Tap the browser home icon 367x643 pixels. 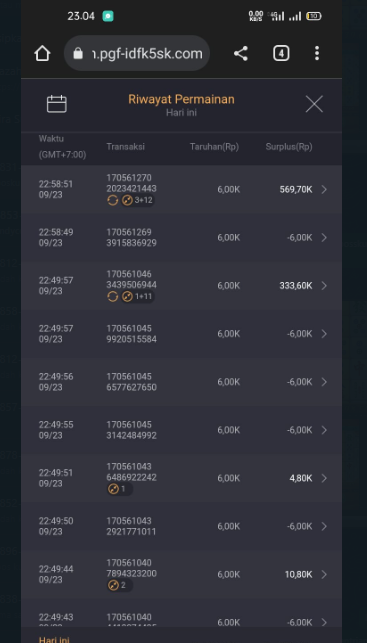[42, 53]
